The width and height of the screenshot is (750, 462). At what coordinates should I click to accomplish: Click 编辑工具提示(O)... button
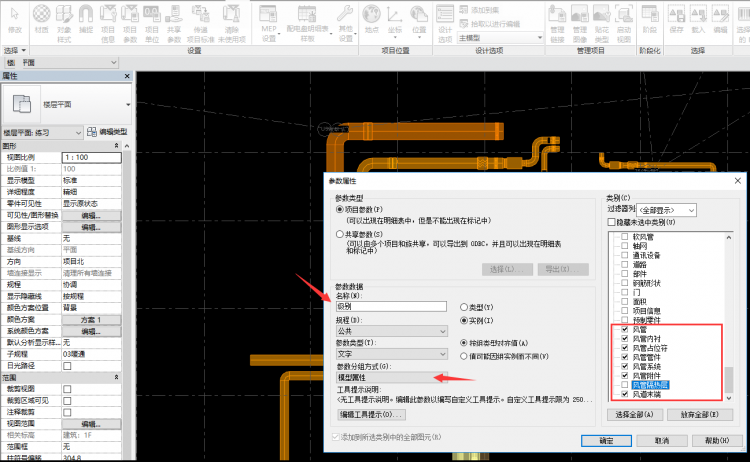(372, 414)
